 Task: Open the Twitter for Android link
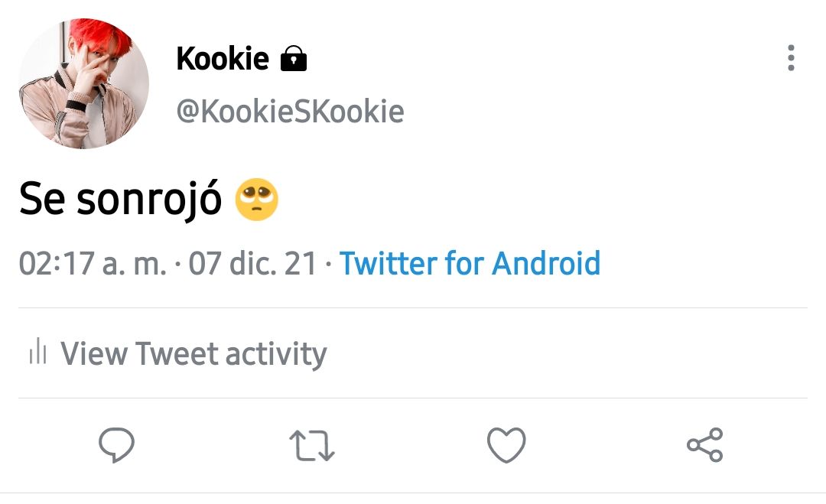pyautogui.click(x=470, y=263)
